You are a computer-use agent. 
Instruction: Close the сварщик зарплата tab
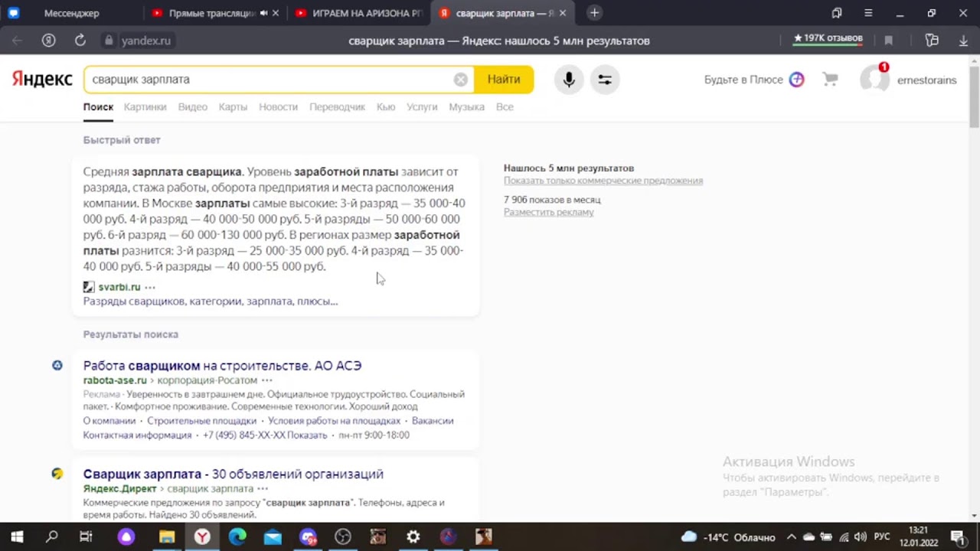pos(563,13)
